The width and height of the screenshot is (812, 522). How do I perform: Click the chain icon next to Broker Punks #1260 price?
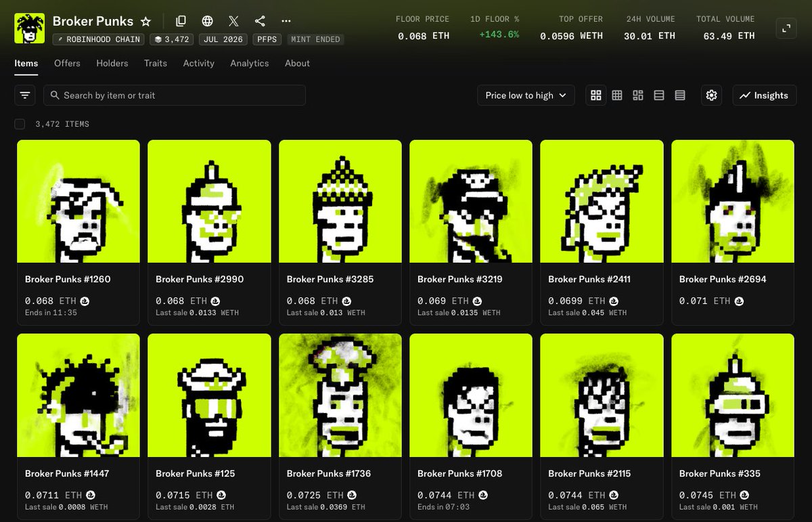click(x=85, y=301)
